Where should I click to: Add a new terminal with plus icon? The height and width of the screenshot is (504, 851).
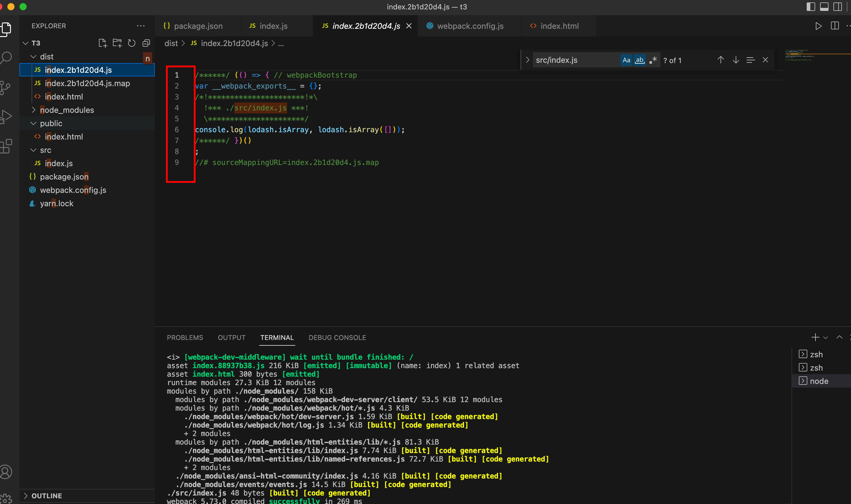point(815,337)
